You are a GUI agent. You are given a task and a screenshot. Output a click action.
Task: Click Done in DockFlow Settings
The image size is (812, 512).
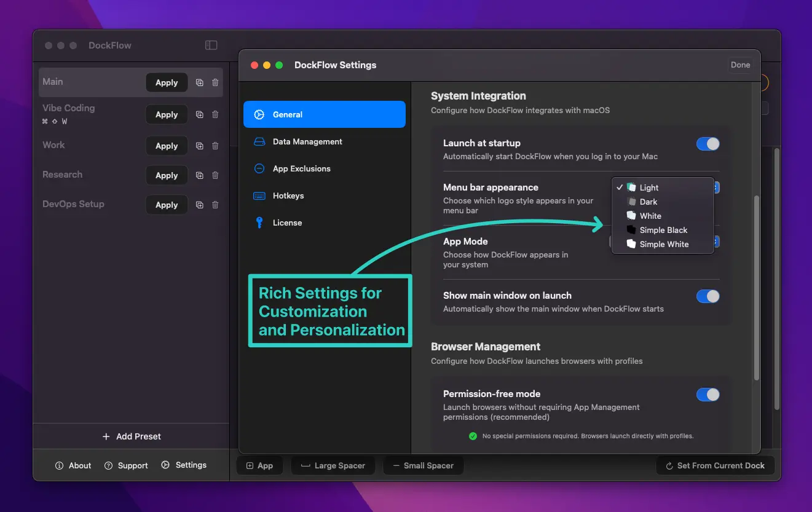(740, 65)
